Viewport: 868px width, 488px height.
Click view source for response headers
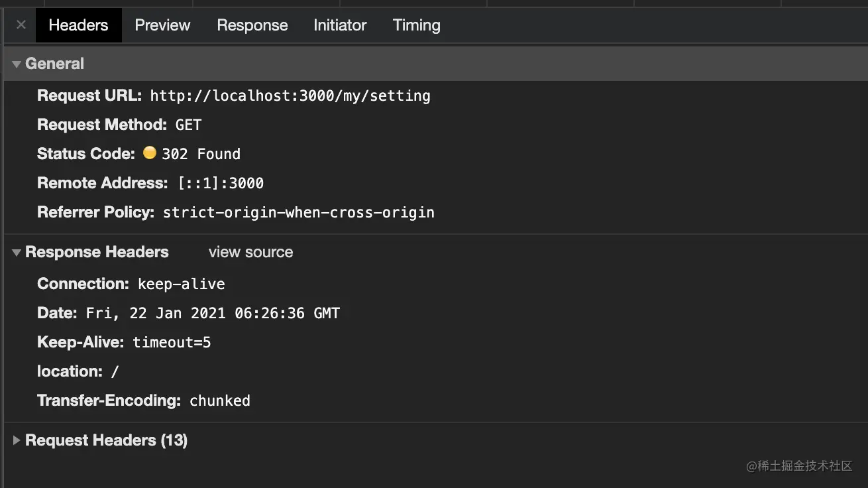(x=250, y=252)
